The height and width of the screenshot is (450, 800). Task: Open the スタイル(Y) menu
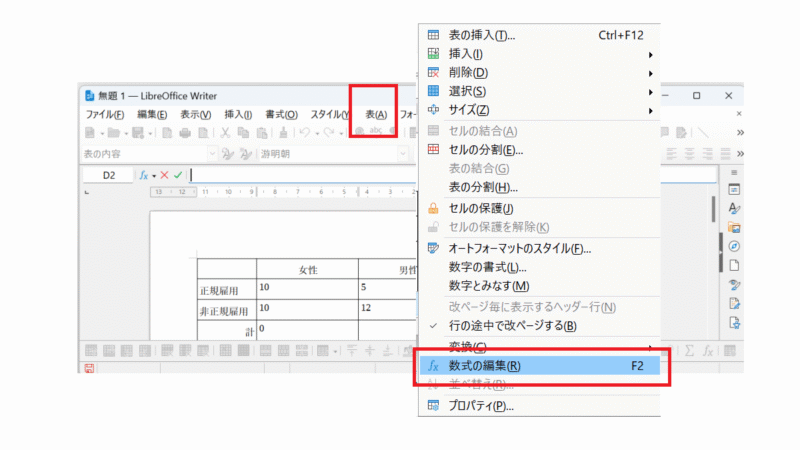point(330,114)
